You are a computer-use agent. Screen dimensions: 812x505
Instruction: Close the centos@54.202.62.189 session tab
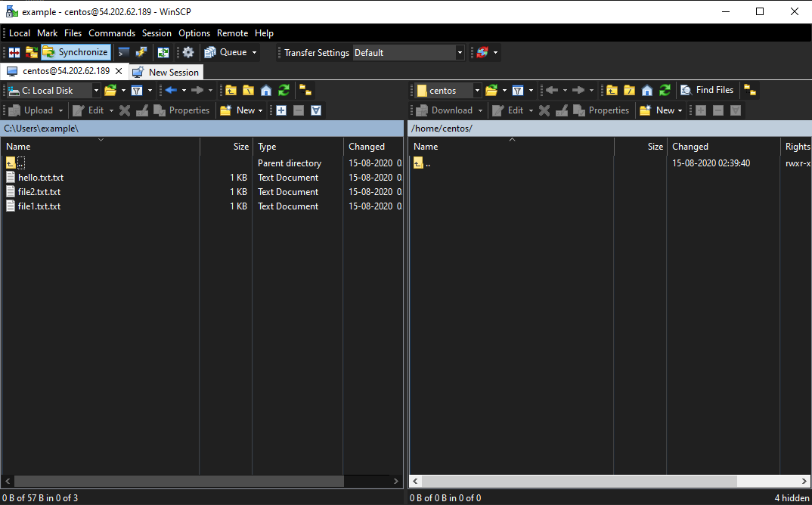click(x=119, y=71)
